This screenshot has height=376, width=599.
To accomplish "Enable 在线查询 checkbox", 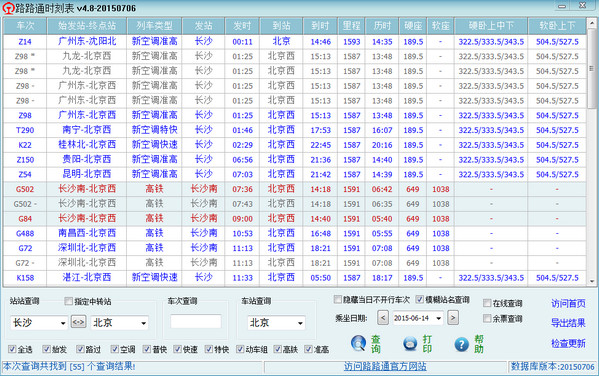I will (x=487, y=303).
